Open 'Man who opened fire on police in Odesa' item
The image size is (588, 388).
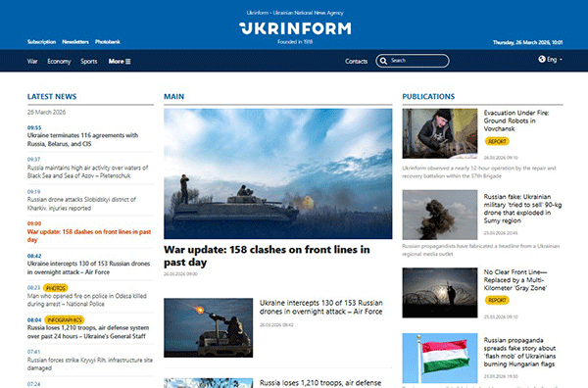click(x=86, y=300)
